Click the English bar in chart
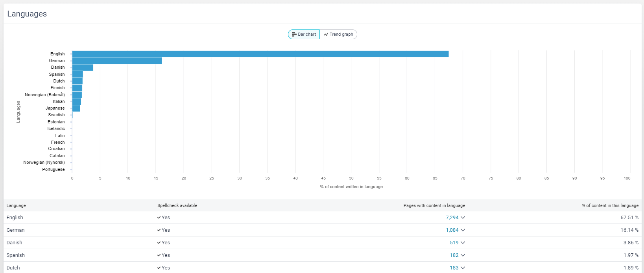The height and width of the screenshot is (273, 644). [260, 54]
